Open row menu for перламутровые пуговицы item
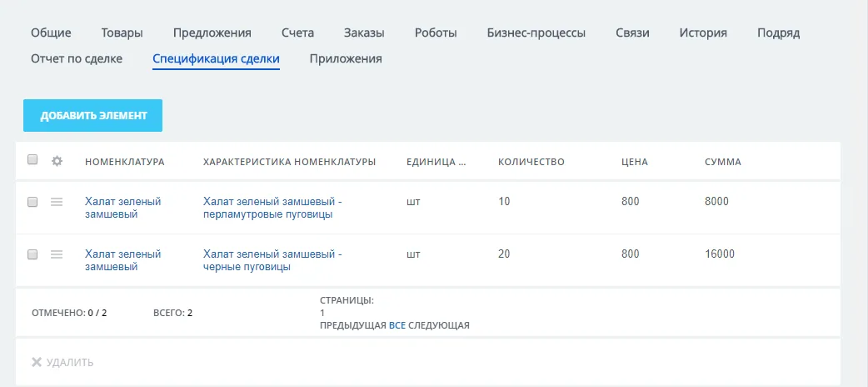The width and height of the screenshot is (868, 387). 57,202
